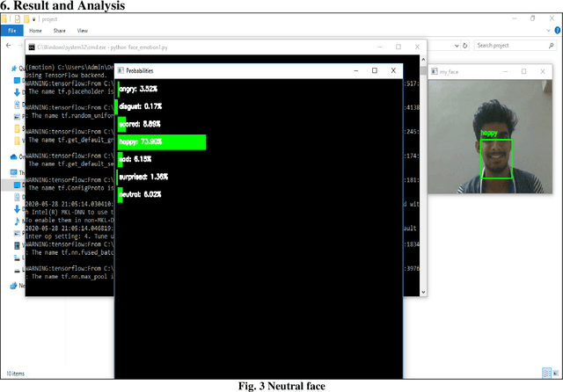Click the my_face window title text
The width and height of the screenshot is (563, 392).
click(450, 72)
